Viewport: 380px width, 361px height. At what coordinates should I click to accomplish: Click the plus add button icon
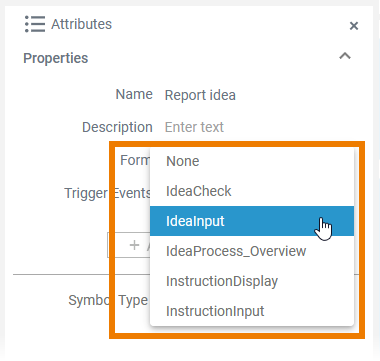(134, 245)
